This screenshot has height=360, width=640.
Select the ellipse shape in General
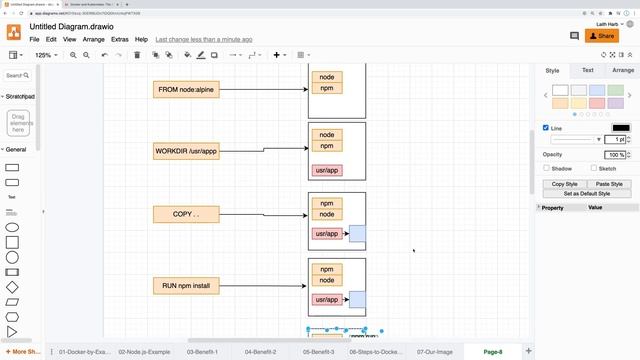pyautogui.click(x=12, y=227)
